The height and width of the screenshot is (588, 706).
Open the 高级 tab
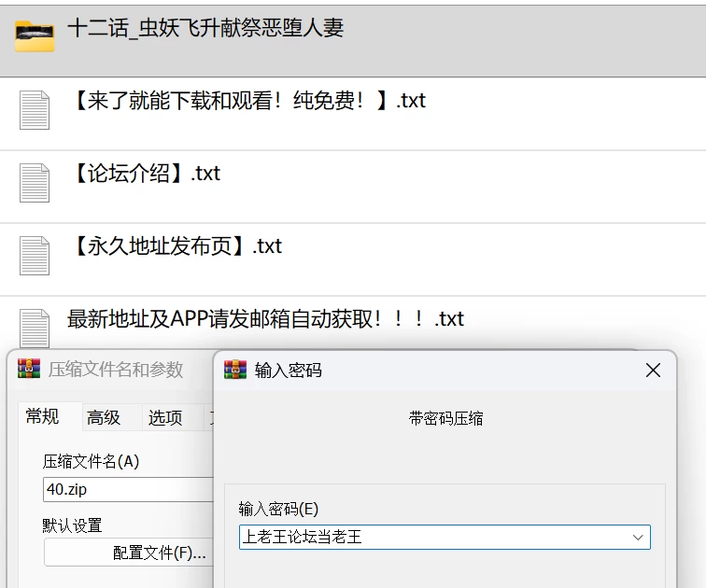point(104,417)
